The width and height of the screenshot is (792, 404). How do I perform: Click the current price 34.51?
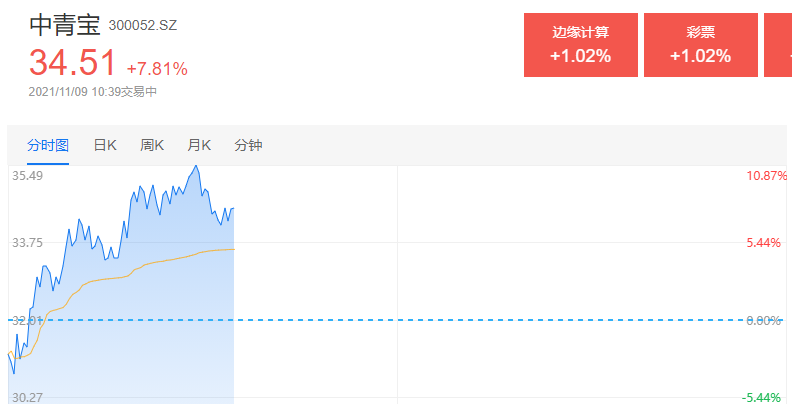[x=73, y=63]
